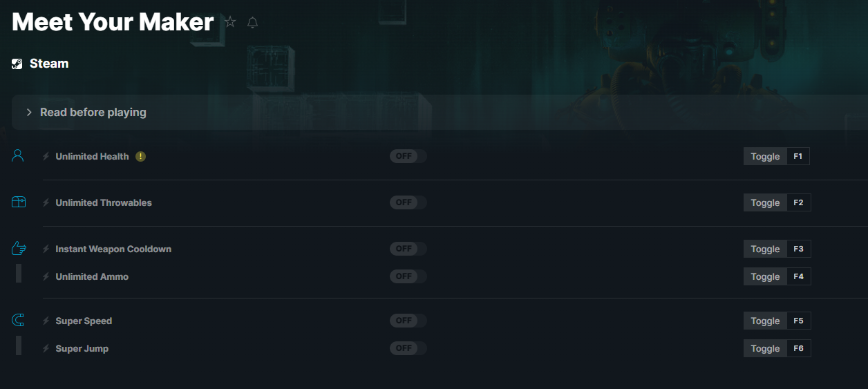
Task: Favorite the game with the star icon
Action: click(230, 23)
